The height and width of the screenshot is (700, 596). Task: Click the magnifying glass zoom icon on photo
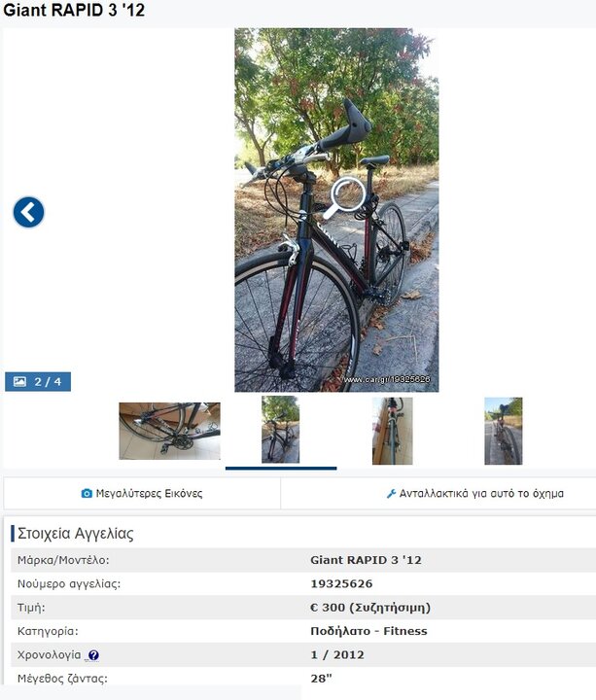pos(345,197)
